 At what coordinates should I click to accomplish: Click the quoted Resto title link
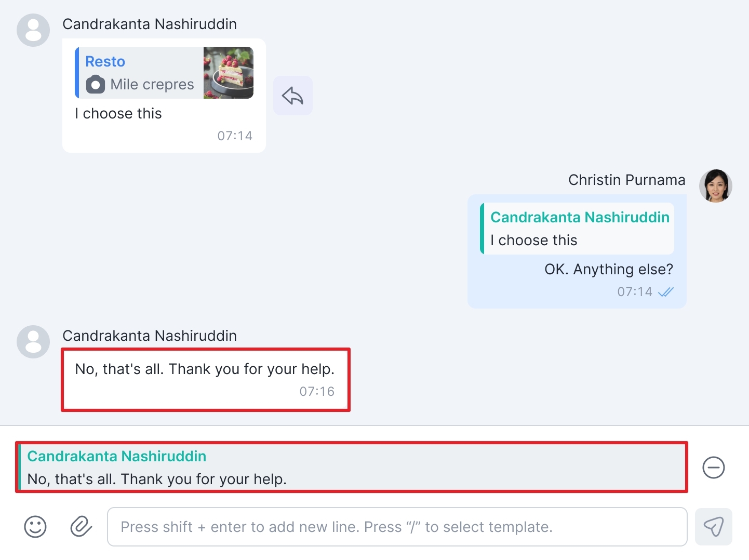point(105,61)
